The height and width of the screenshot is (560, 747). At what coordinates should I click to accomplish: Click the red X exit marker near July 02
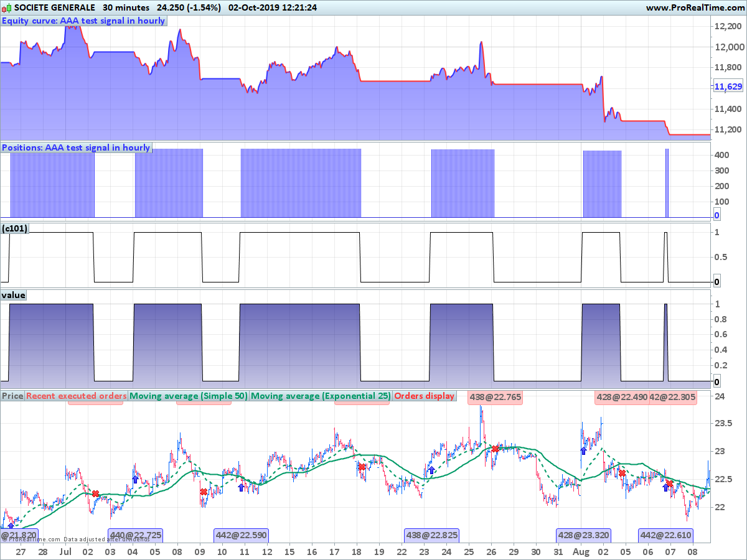tap(95, 493)
